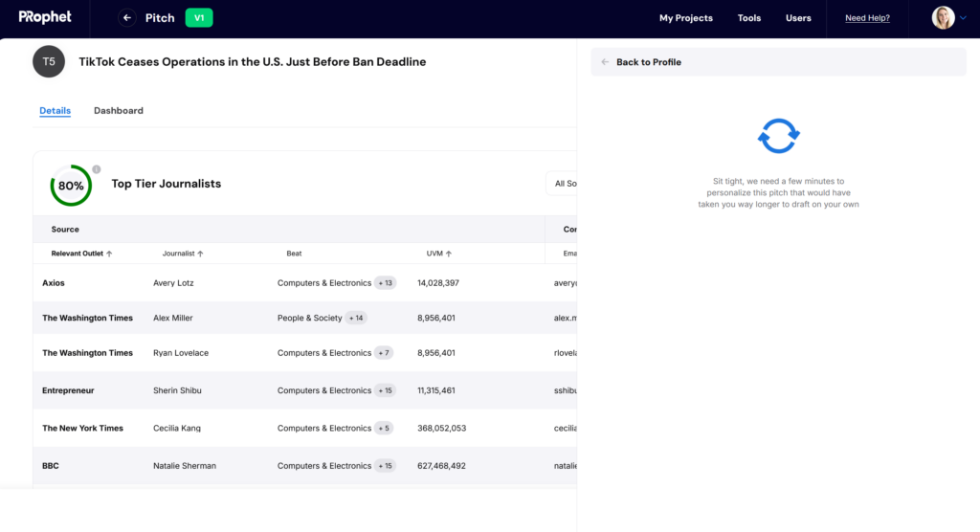This screenshot has height=532, width=980.
Task: Click Avery Lotz's truncated email cell
Action: [x=565, y=282]
